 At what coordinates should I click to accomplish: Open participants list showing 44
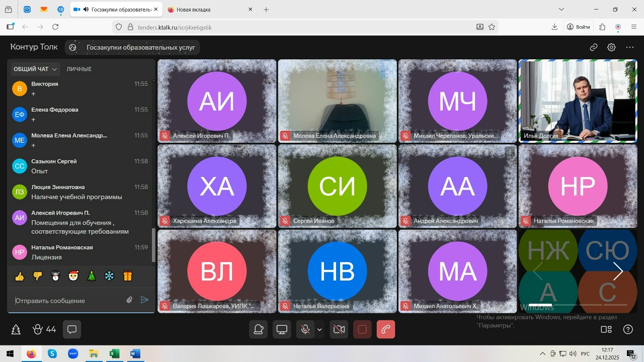point(44,330)
